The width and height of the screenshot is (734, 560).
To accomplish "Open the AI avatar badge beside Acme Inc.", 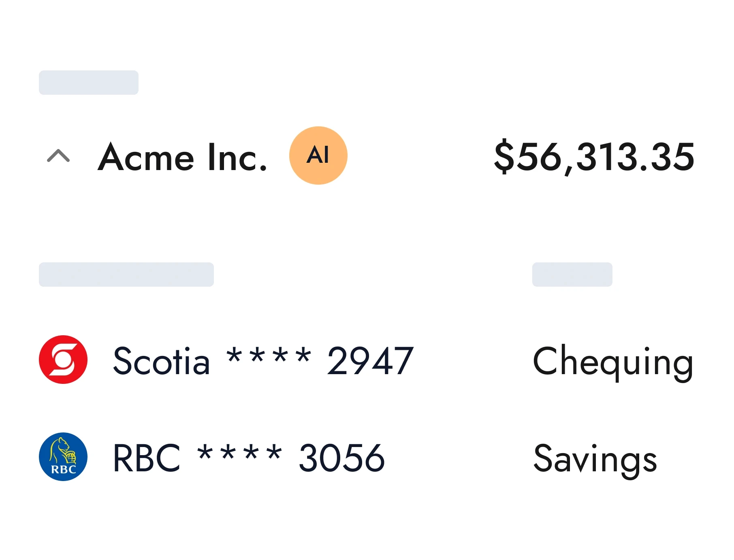I will tap(318, 156).
